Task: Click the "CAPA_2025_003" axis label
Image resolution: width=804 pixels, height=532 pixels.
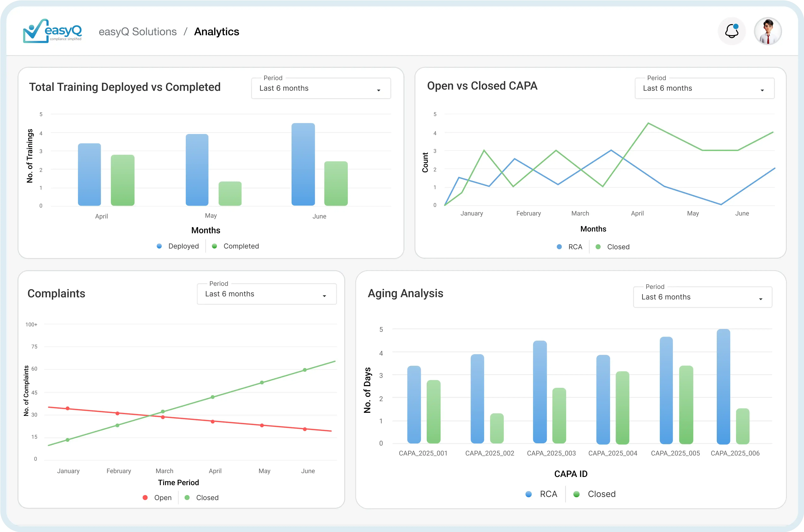Action: (551, 453)
